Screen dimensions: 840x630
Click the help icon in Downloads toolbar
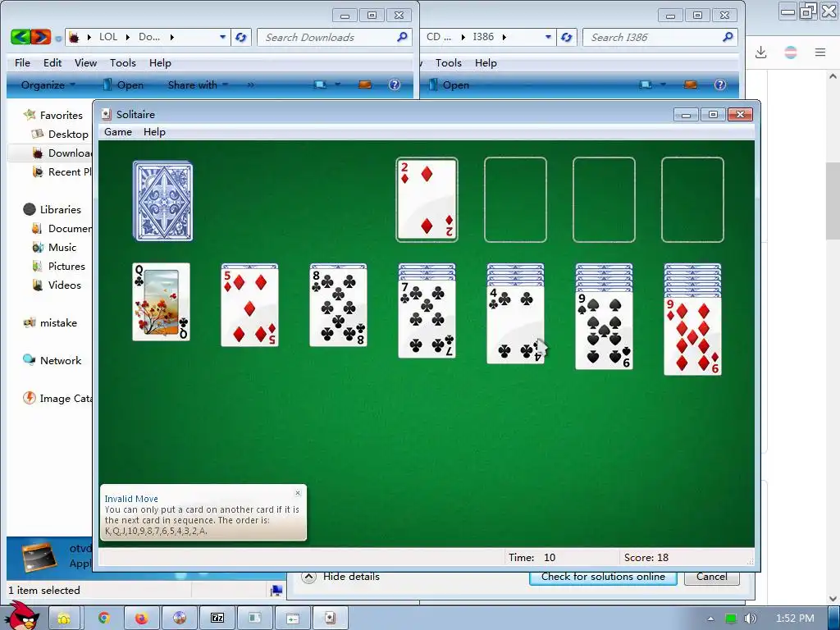click(395, 84)
